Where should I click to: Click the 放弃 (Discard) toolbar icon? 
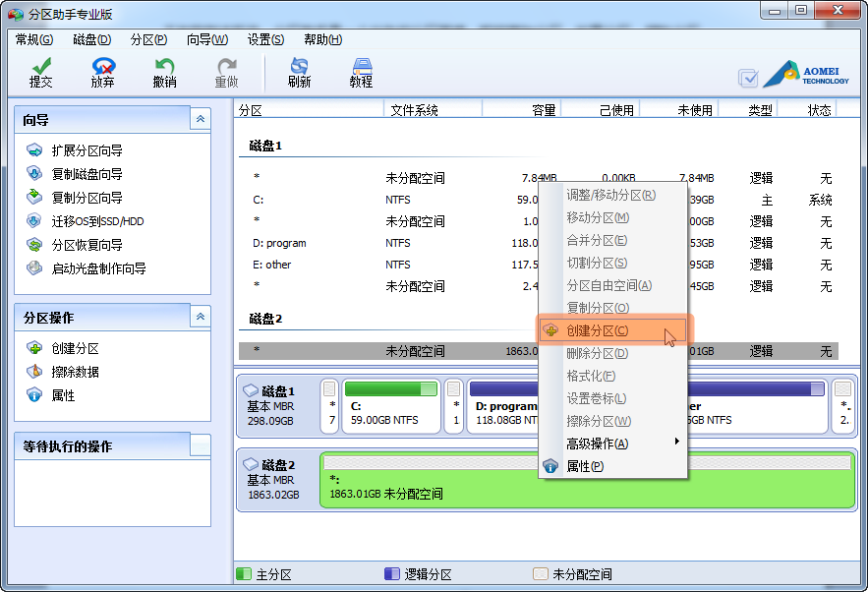pyautogui.click(x=102, y=72)
